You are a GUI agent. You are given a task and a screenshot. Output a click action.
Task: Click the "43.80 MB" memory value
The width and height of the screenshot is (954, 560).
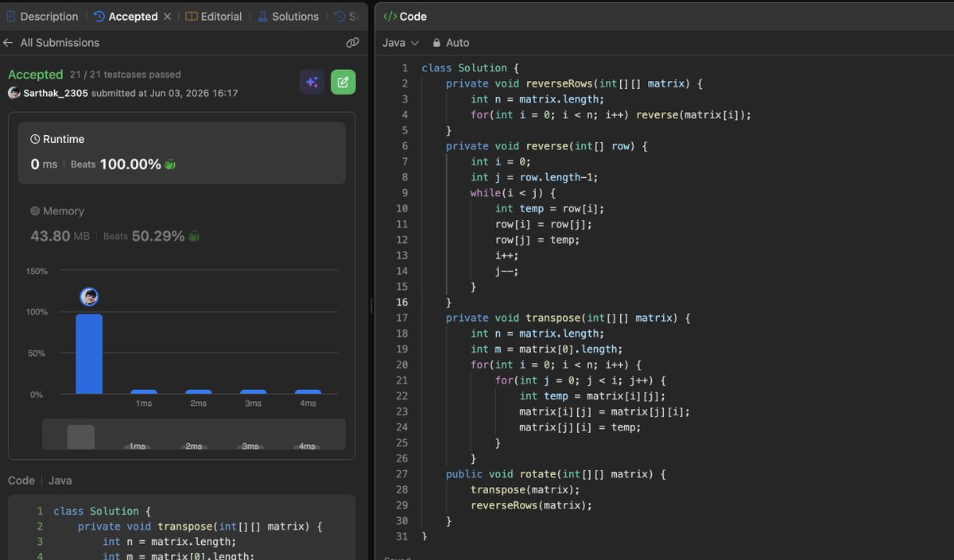tap(60, 236)
